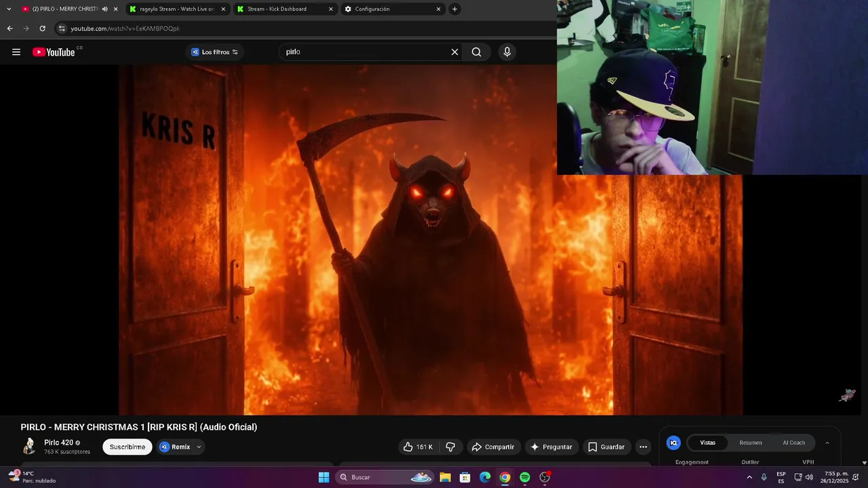868x488 pixels.
Task: Close the Configuración tab
Action: click(438, 9)
